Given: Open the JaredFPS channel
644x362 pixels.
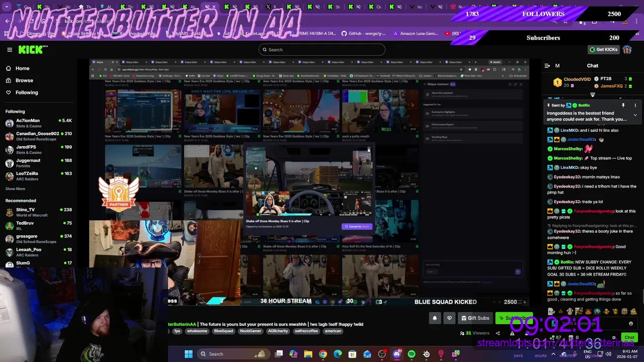Looking at the screenshot, I should (39, 150).
